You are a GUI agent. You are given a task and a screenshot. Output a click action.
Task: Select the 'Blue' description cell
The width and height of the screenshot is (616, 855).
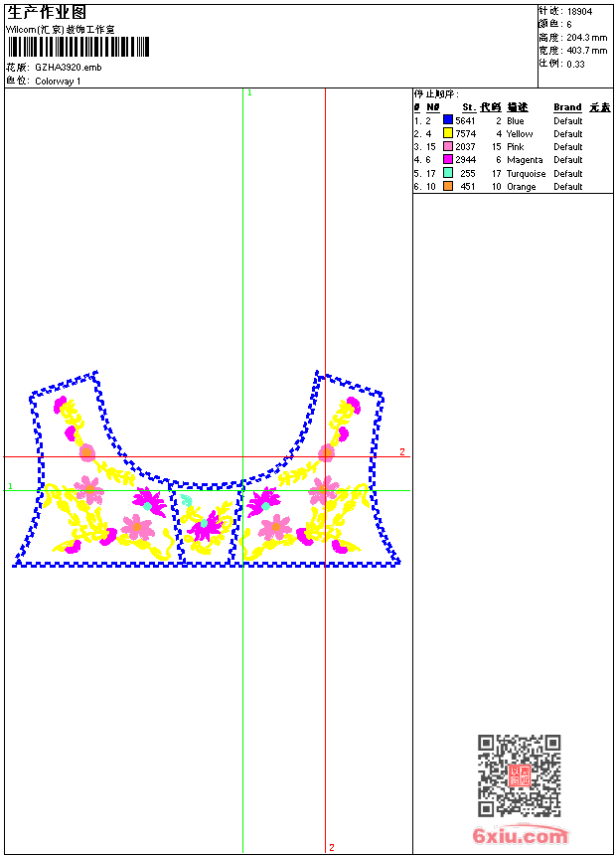(x=515, y=121)
